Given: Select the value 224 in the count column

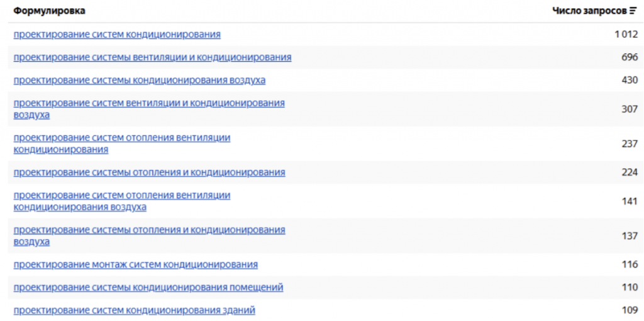Looking at the screenshot, I should 629,172.
